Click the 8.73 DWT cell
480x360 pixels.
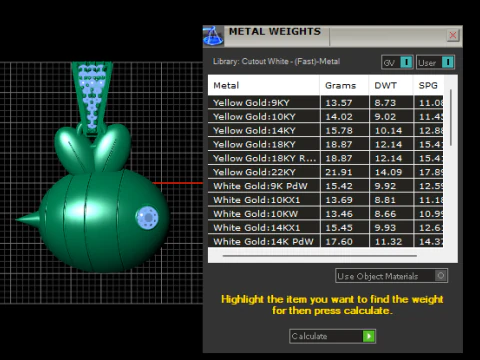[391, 103]
